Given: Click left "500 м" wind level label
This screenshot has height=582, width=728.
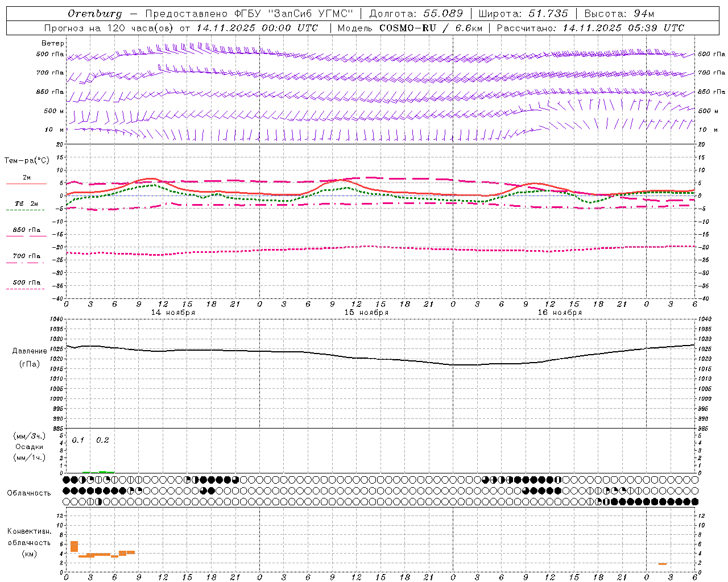Looking at the screenshot, I should coord(54,111).
